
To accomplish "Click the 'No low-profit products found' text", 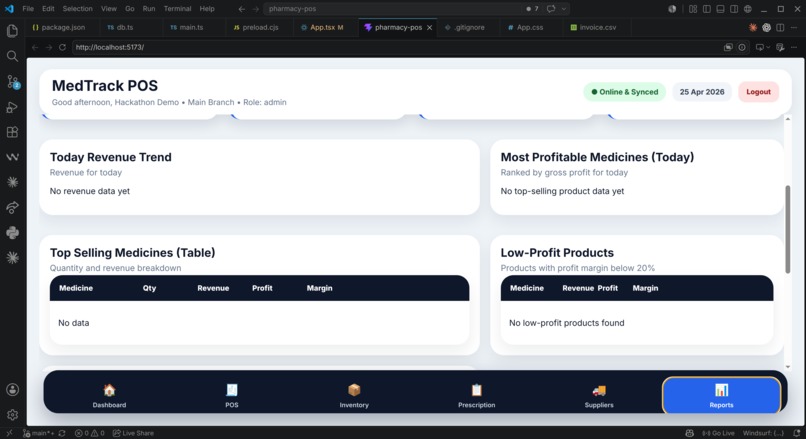I will coord(566,323).
